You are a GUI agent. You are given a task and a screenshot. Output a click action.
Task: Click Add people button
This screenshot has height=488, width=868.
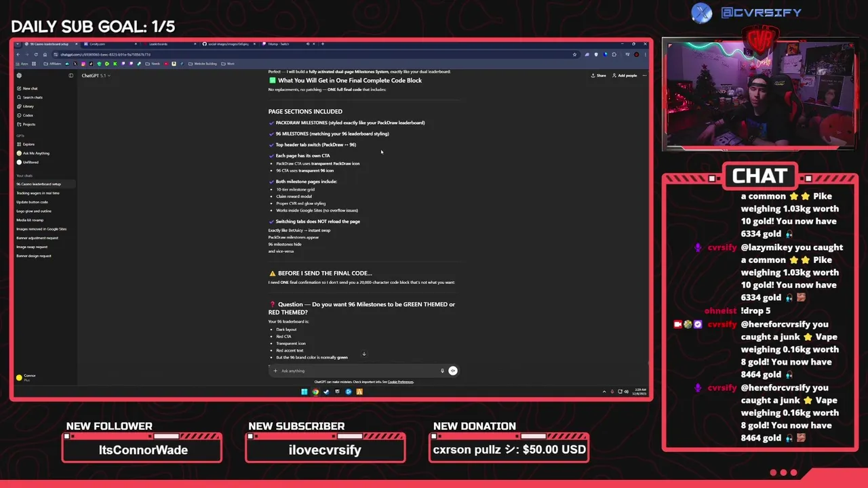coord(625,75)
